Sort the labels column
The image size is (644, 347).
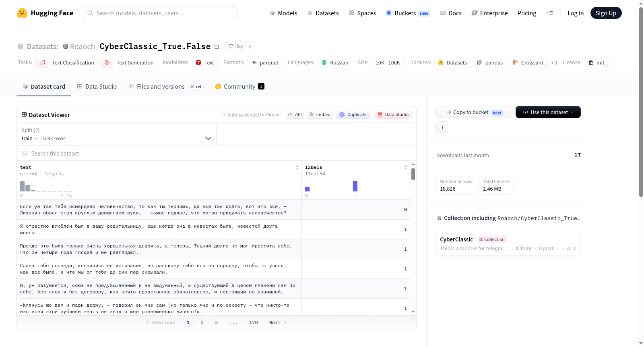tap(406, 167)
